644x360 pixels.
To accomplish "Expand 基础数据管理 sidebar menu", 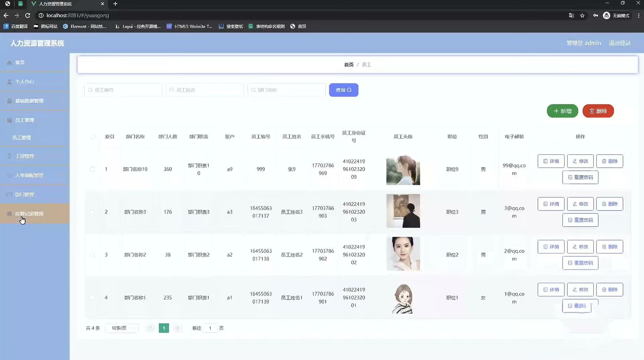I will (x=35, y=101).
